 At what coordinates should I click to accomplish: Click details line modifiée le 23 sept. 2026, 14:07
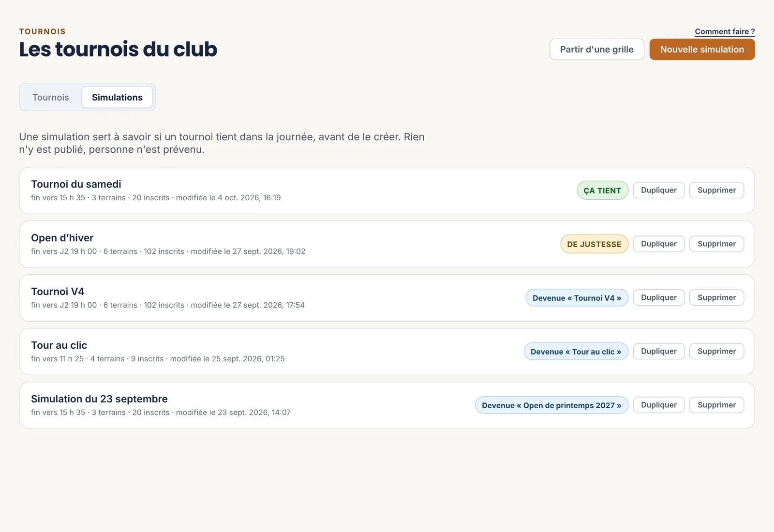[161, 413]
